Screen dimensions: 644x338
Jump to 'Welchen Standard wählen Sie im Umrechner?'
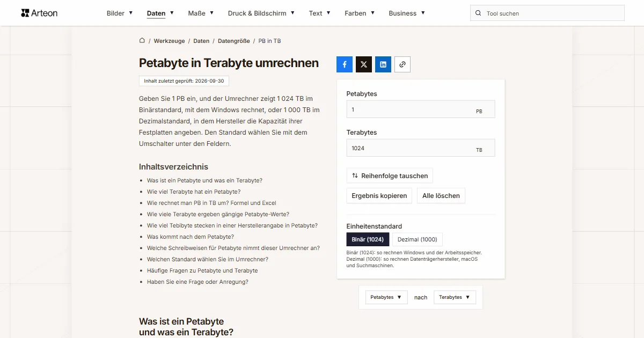(x=208, y=259)
